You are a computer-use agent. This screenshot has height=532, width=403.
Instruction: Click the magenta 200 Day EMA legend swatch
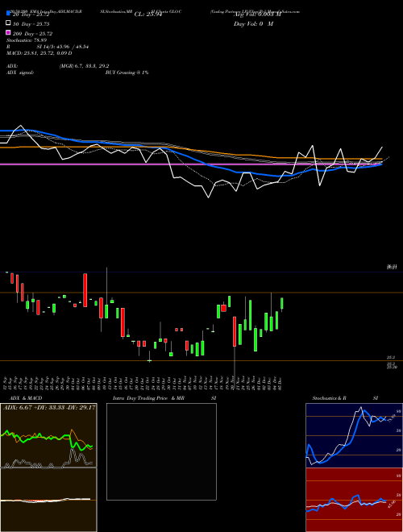[8, 32]
